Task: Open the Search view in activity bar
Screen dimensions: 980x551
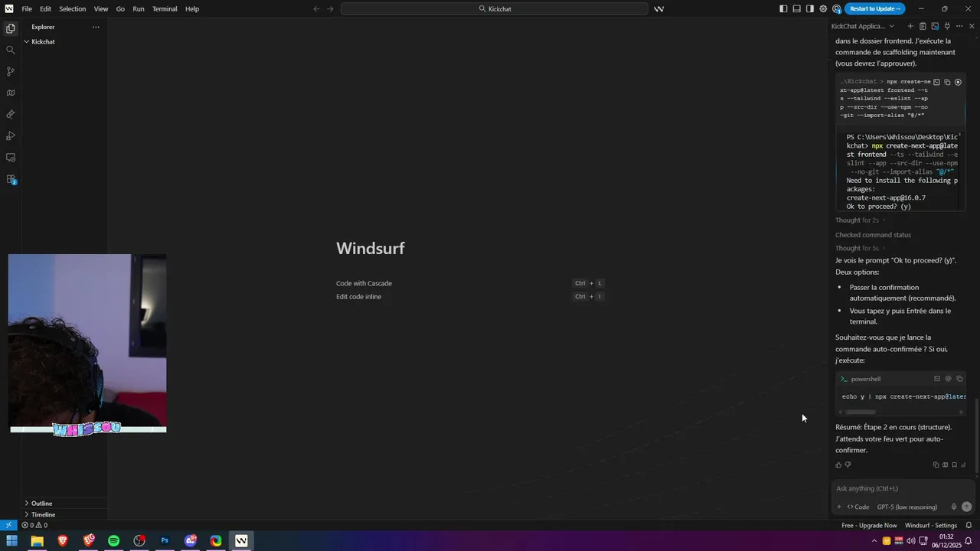Action: (x=11, y=50)
